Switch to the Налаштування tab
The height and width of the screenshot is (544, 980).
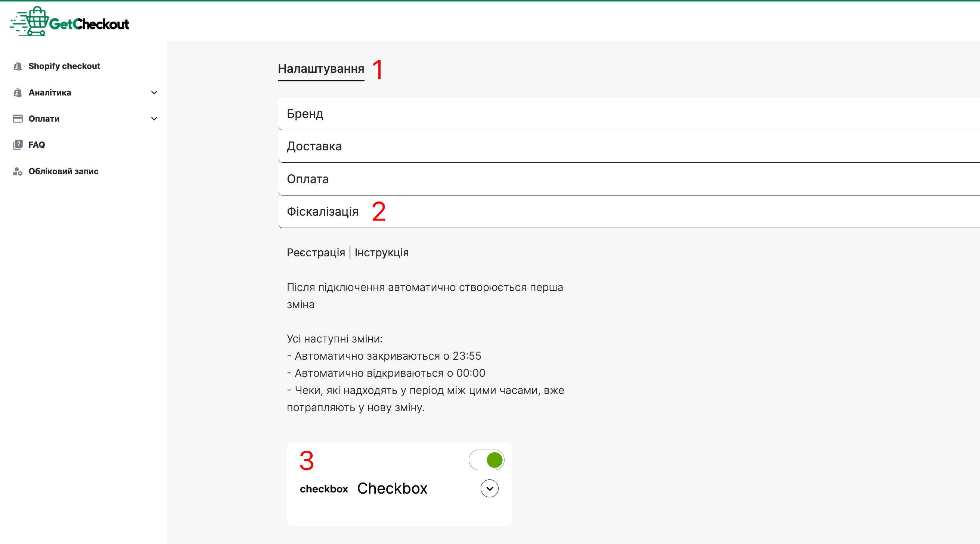321,69
